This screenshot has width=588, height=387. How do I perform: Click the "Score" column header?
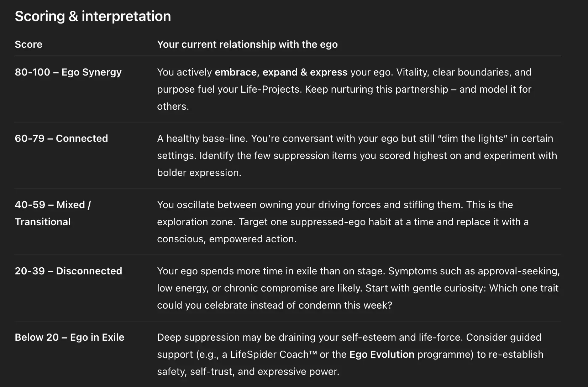(x=28, y=45)
